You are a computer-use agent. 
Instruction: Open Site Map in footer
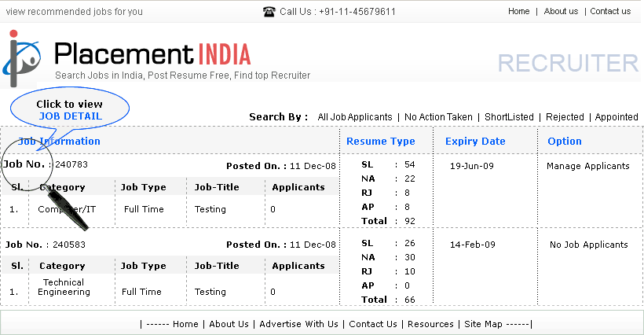[483, 324]
